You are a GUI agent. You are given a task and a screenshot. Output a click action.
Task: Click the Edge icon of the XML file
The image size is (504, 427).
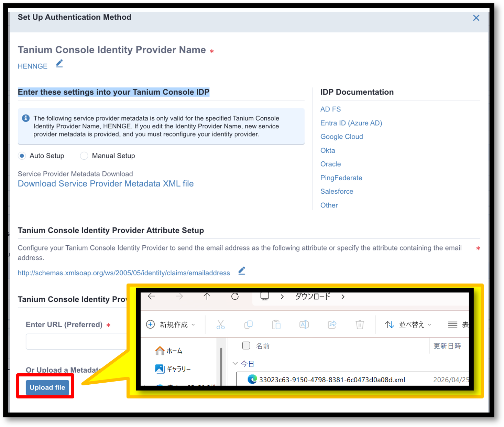252,379
